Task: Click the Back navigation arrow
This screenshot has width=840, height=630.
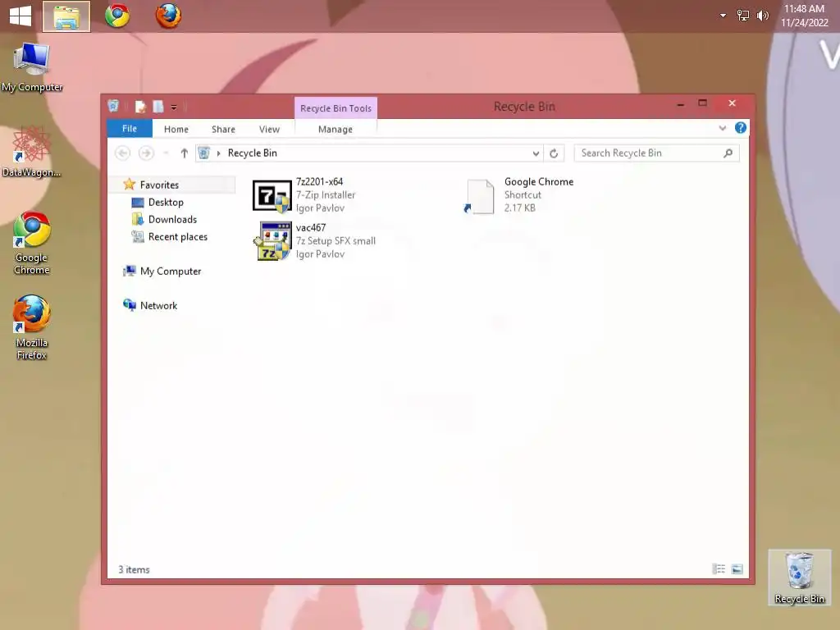Action: pyautogui.click(x=123, y=153)
